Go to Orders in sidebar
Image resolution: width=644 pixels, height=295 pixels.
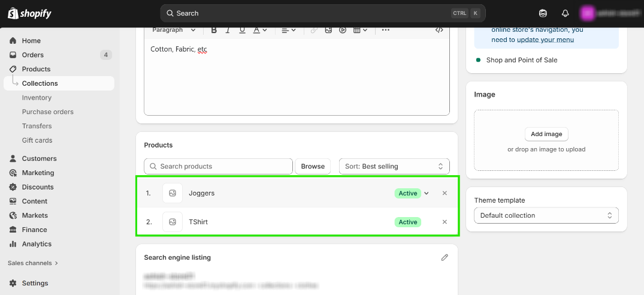pos(33,55)
